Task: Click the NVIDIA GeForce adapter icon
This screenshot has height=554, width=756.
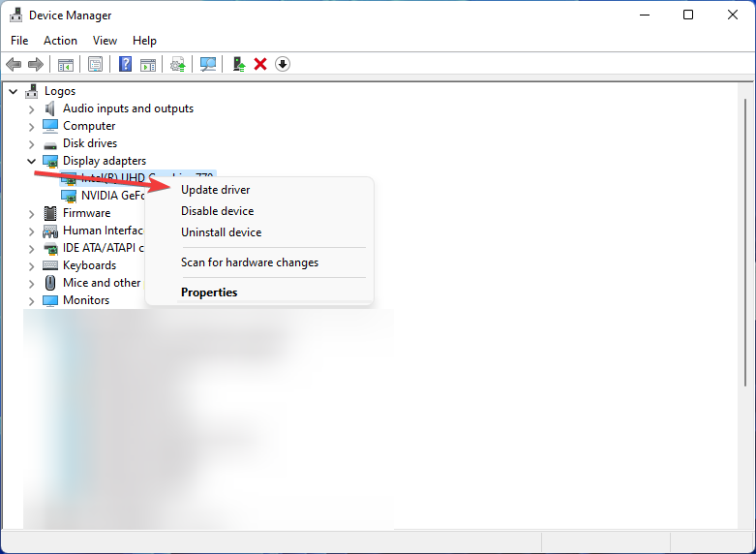Action: click(69, 196)
